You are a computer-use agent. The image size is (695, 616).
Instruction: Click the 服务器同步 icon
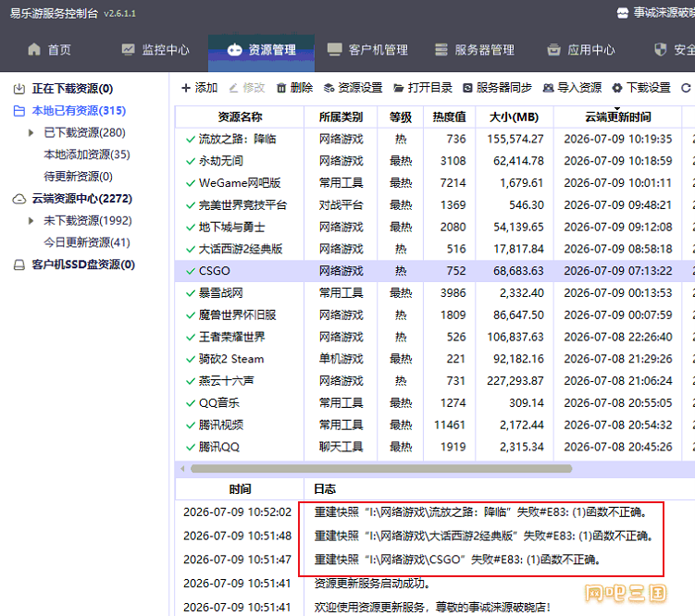(x=467, y=88)
